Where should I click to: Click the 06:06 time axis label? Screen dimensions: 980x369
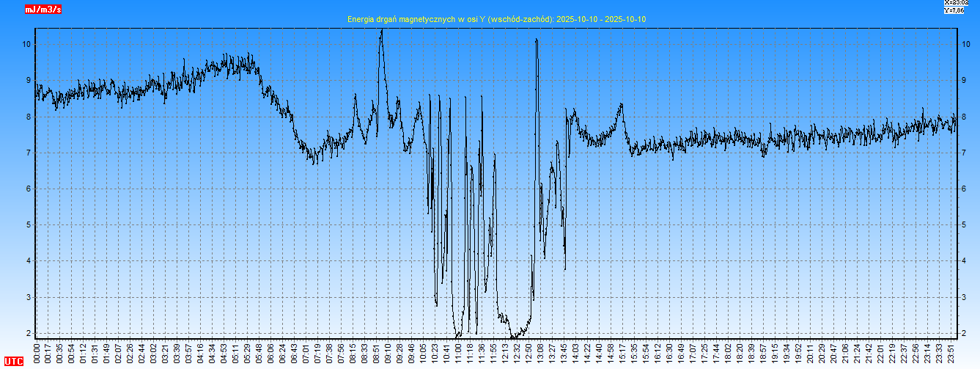(271, 352)
